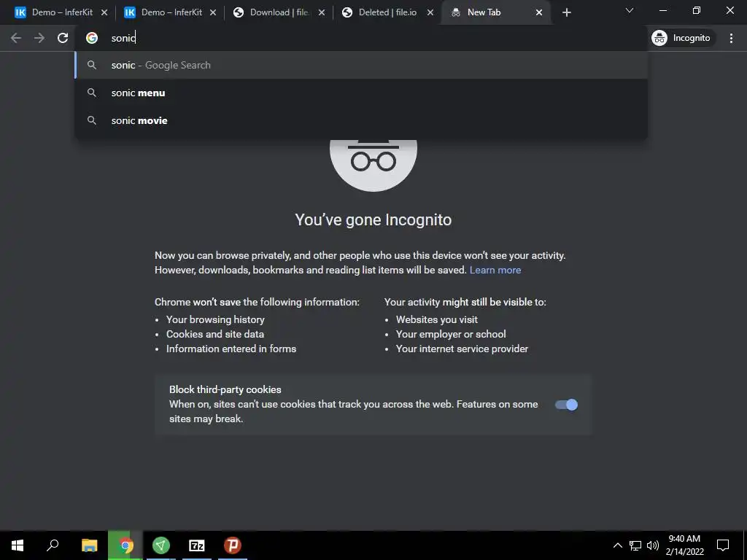Select the New Tab incognito tab

point(496,12)
